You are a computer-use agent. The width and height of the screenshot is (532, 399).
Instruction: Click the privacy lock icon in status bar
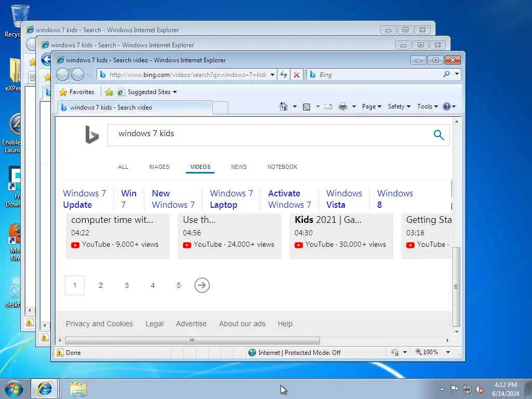[x=395, y=353]
